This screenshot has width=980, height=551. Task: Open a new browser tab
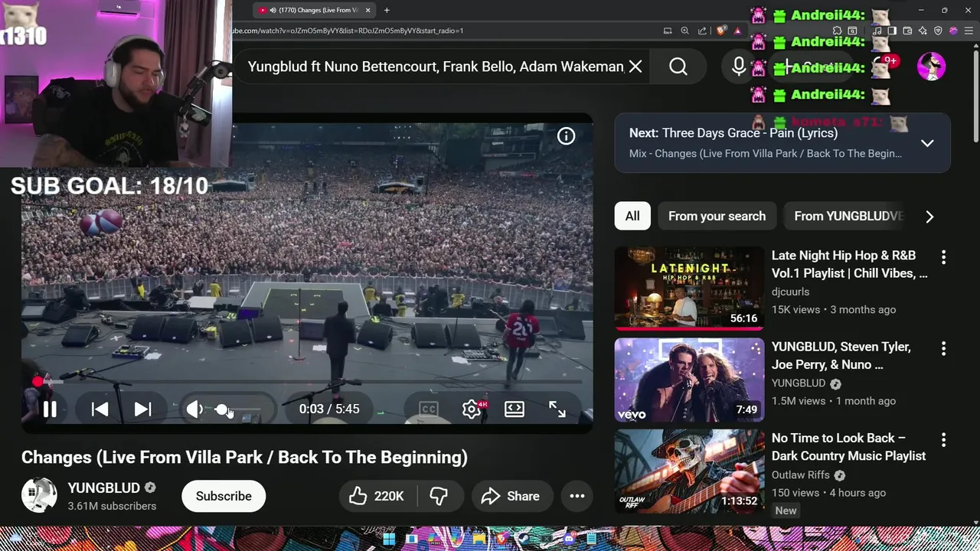point(387,10)
